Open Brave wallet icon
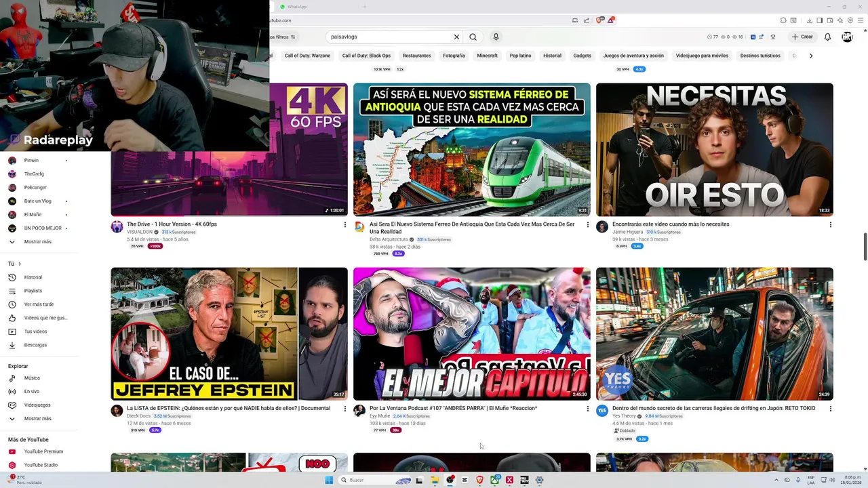Screen dimensions: 868x488 829,20
